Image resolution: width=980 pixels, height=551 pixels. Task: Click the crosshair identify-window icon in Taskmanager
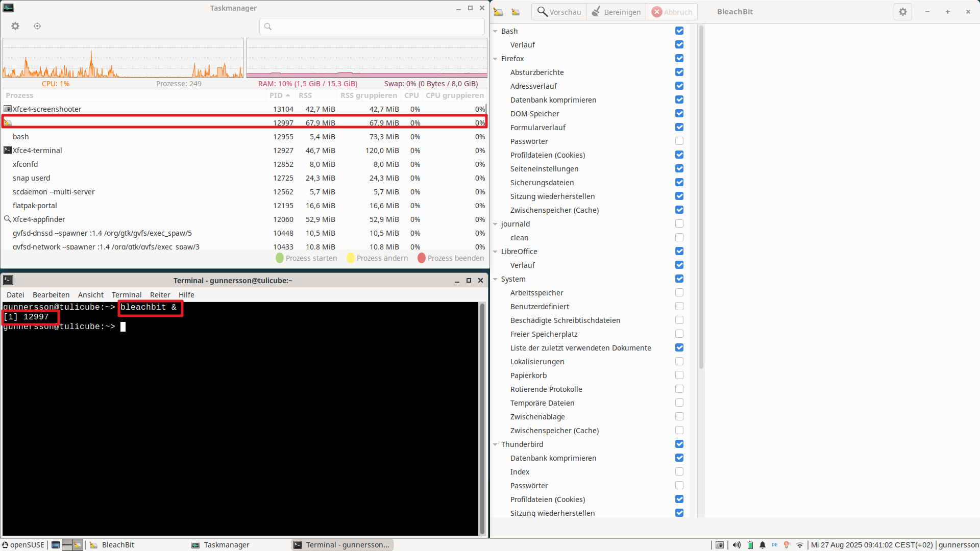tap(37, 26)
